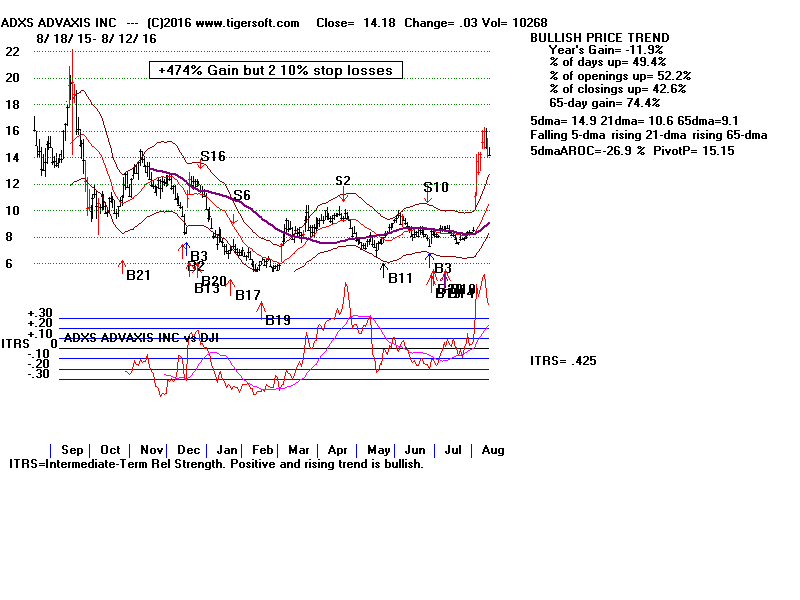800x600 pixels.
Task: Select the Aug month on time axis
Action: tap(491, 450)
